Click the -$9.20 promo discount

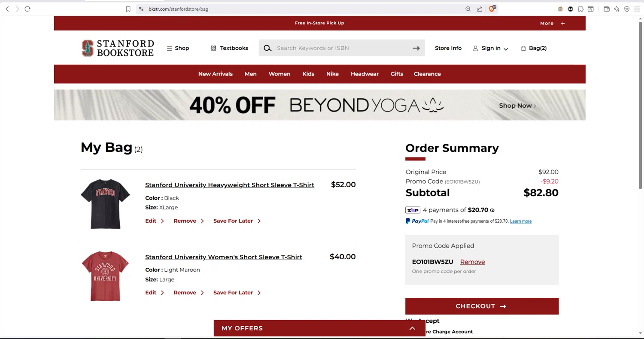coord(550,182)
